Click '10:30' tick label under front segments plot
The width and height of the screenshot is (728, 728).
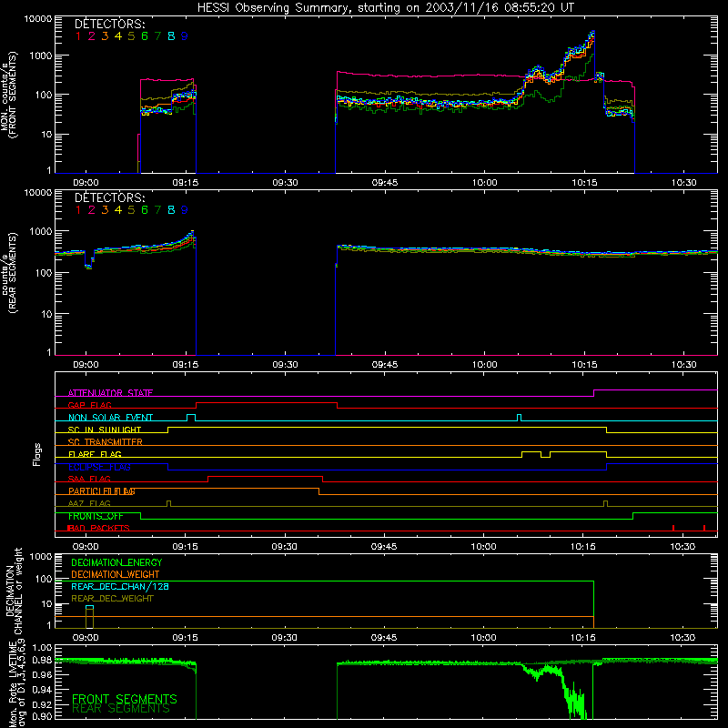pos(683,183)
